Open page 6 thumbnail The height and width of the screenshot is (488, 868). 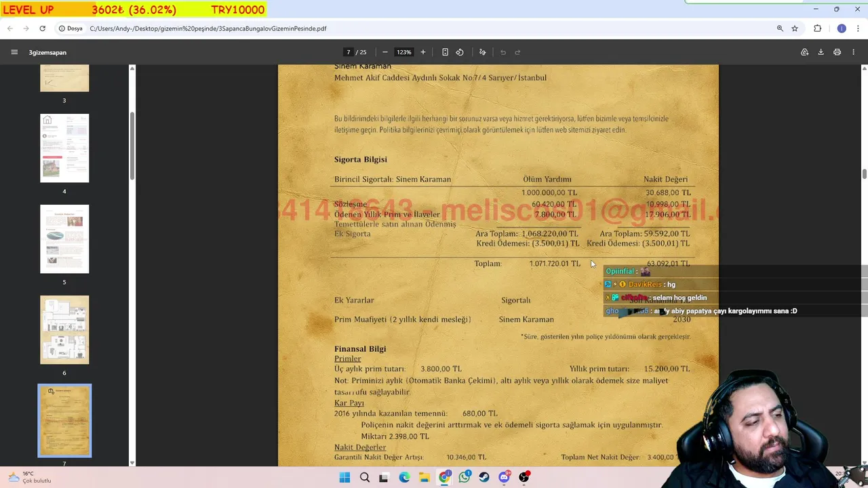click(64, 329)
